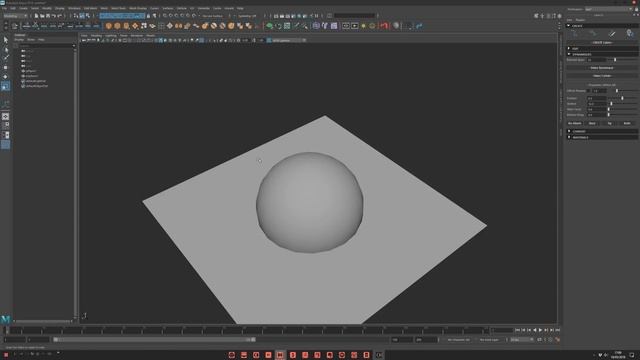Open the Create menu
The height and width of the screenshot is (360, 640).
tap(23, 8)
